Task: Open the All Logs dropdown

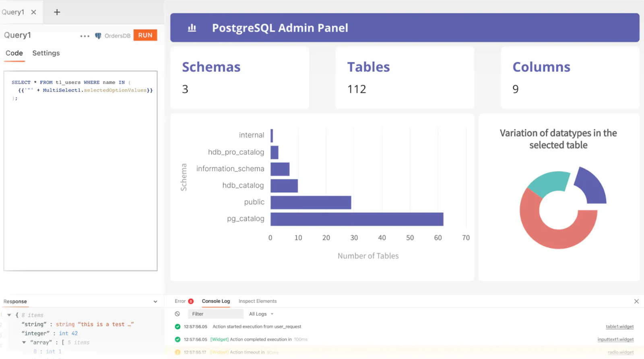Action: 261,314
